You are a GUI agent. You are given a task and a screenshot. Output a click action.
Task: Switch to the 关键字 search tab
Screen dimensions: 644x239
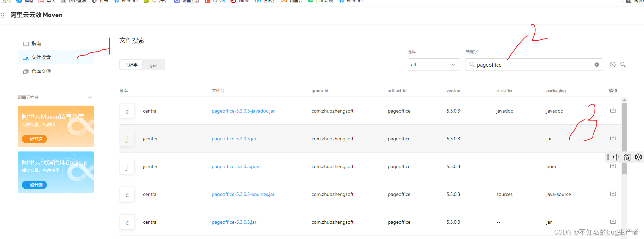tap(131, 65)
